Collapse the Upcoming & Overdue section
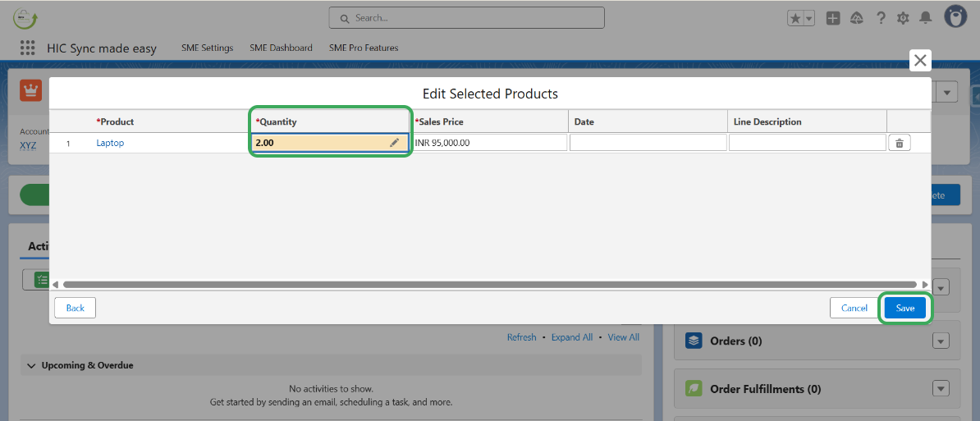The width and height of the screenshot is (980, 421). point(32,365)
